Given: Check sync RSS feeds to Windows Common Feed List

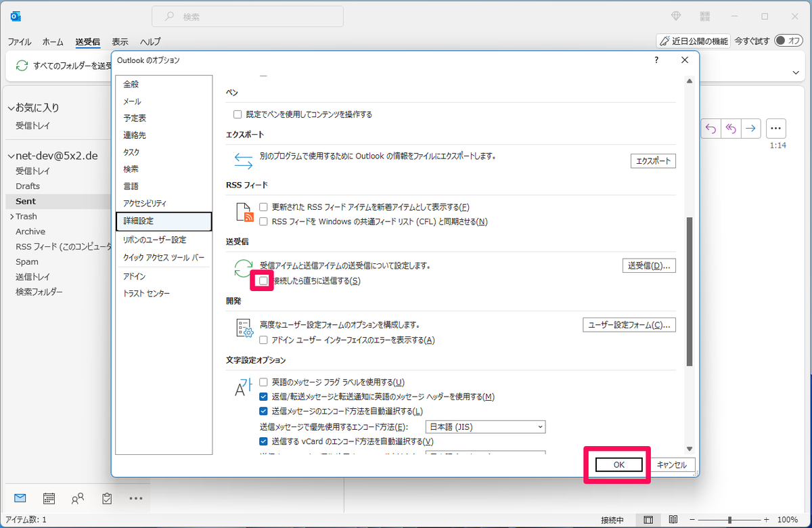Looking at the screenshot, I should (264, 221).
